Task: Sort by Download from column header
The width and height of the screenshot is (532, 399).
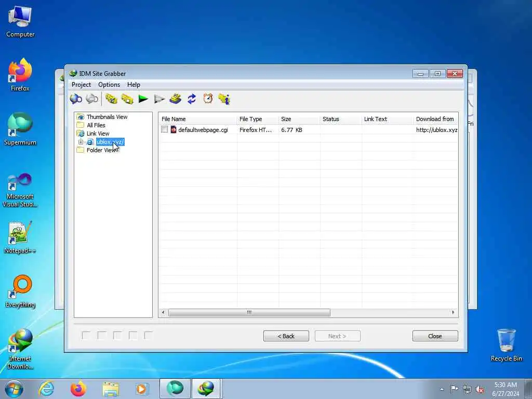Action: click(436, 119)
